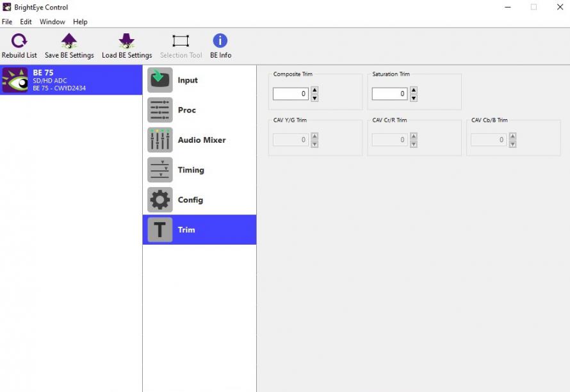Screen dimensions: 570x392
Task: Select the BE 75 - CWYD2434 device text
Action: coord(60,88)
